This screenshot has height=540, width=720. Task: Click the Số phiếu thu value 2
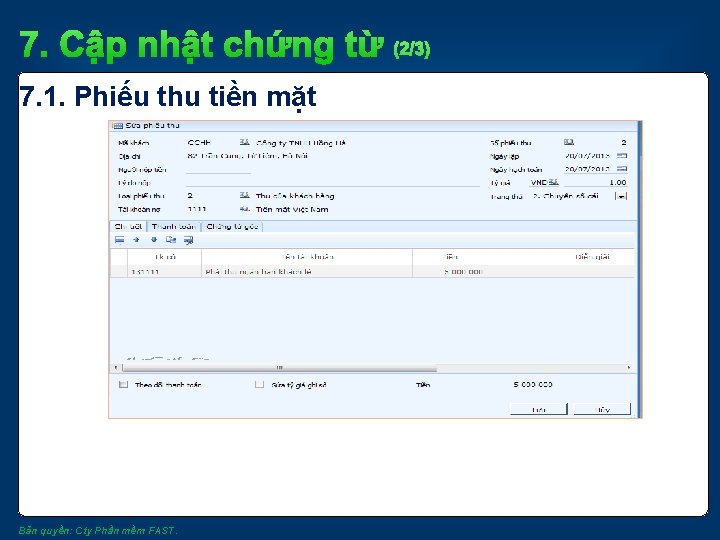624,142
